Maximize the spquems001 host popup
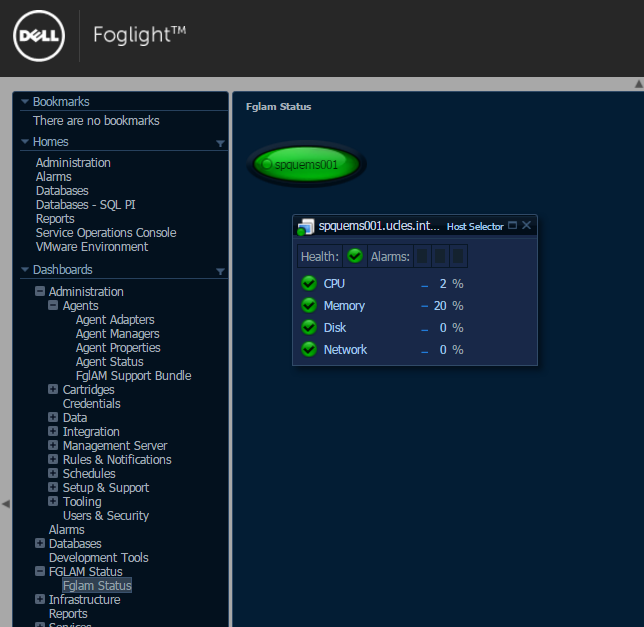Viewport: 644px width, 627px height. (x=512, y=225)
